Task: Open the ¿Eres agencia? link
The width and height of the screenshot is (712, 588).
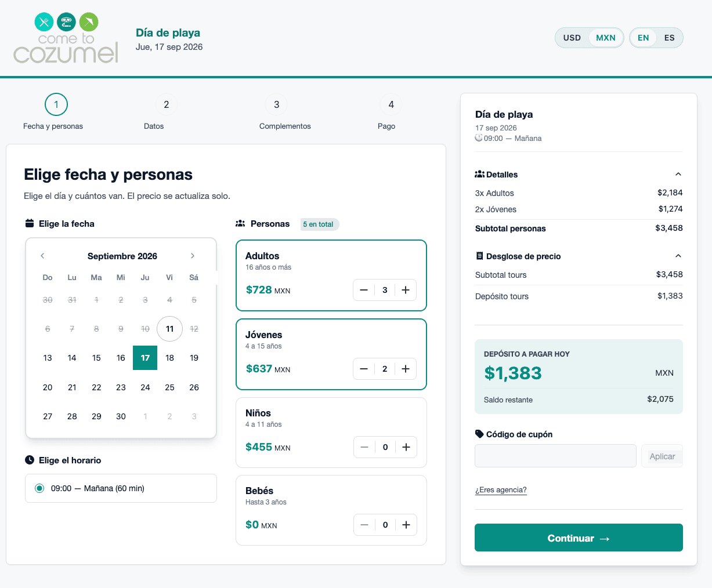Action: coord(501,490)
